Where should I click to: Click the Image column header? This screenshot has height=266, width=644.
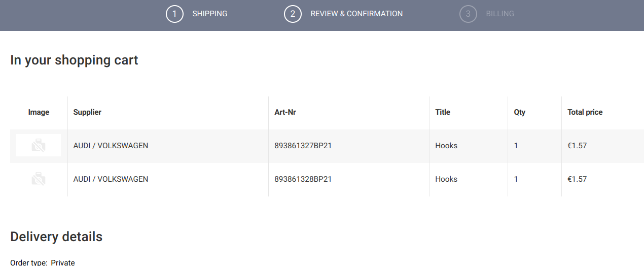[39, 112]
